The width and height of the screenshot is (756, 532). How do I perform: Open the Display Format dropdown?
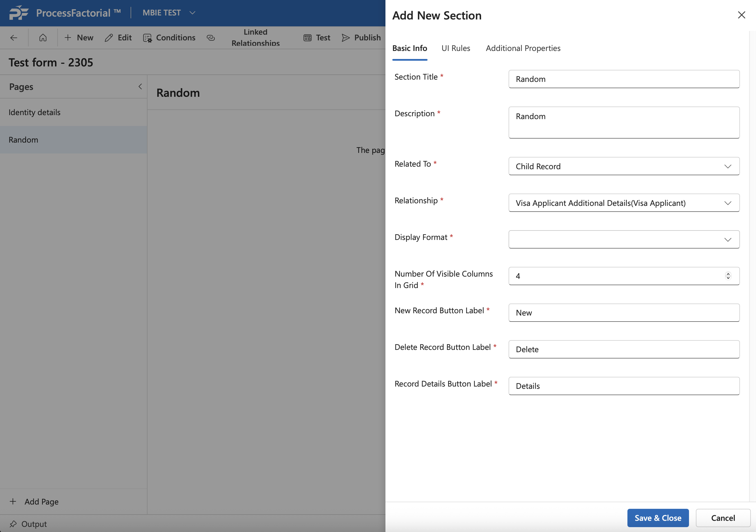[x=728, y=240]
